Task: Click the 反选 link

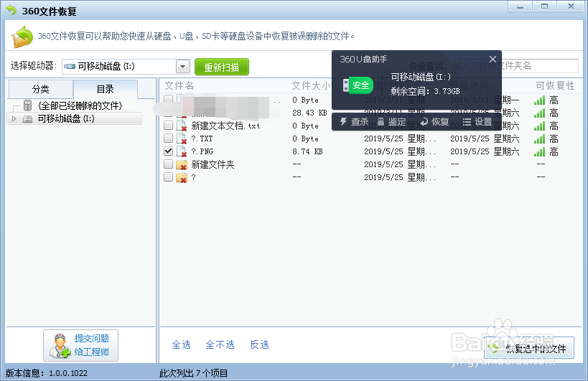Action: click(x=259, y=344)
